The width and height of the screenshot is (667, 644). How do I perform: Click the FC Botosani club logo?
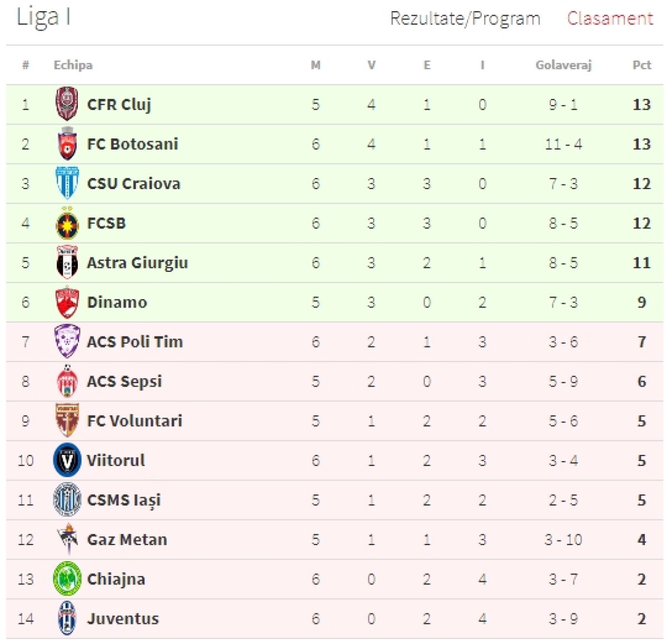[x=67, y=144]
